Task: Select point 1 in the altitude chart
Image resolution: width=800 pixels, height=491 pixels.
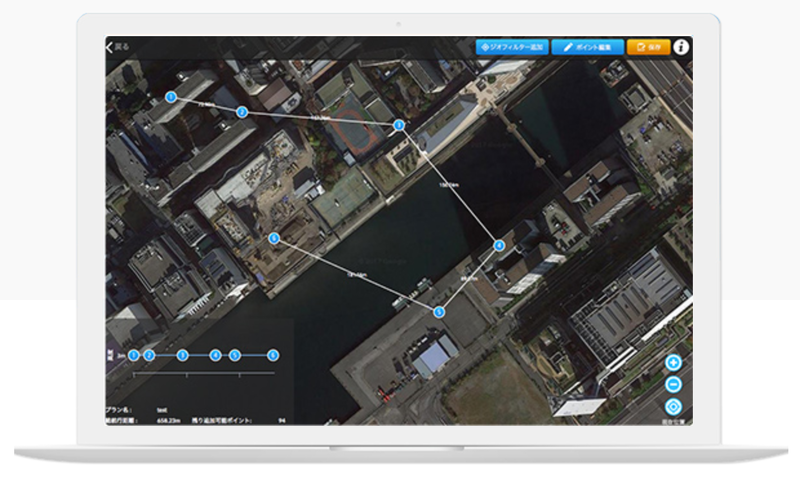Action: tap(134, 355)
